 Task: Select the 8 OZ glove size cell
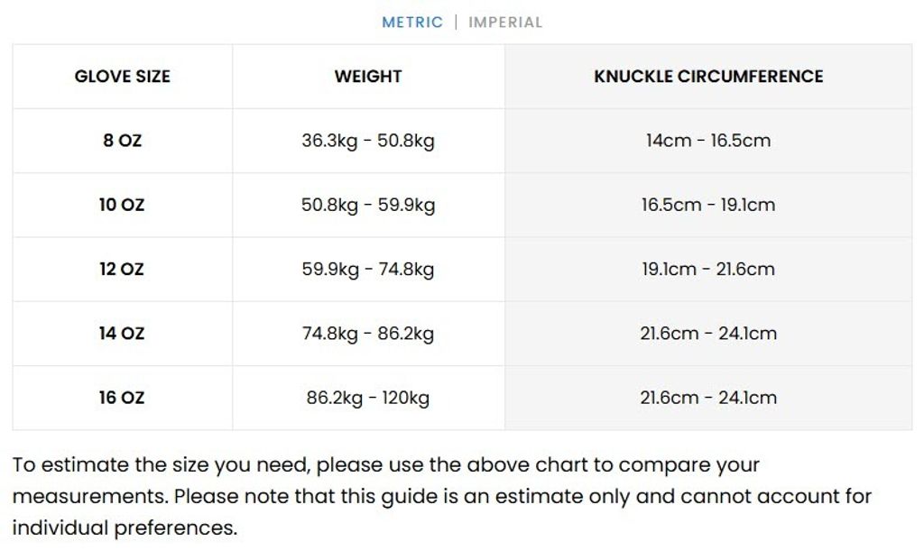tap(123, 141)
